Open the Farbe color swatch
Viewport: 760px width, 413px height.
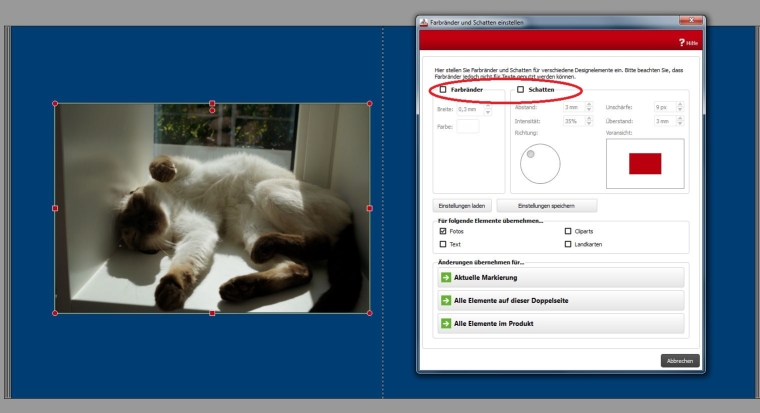468,127
